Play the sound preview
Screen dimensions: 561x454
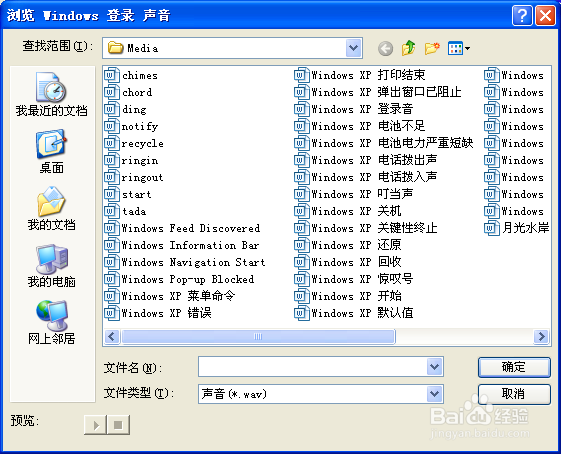click(x=95, y=425)
